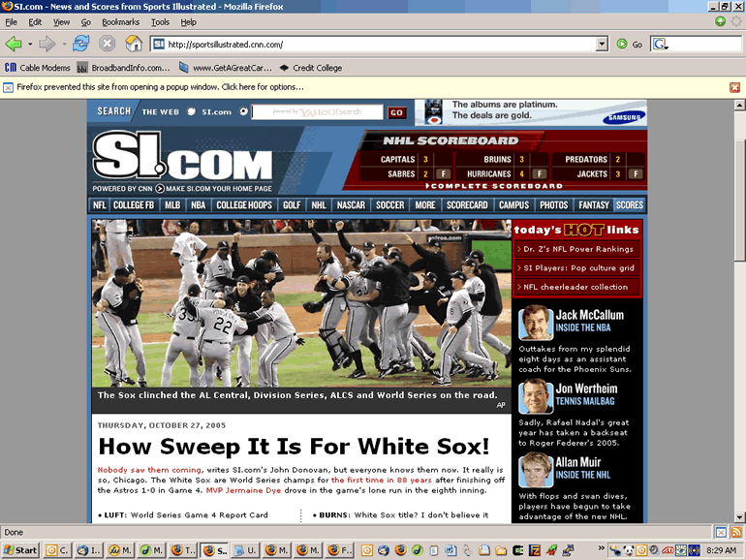Screen dimensions: 746x560
Task: Switch to the 'I..' taskbar window
Action: (x=89, y=550)
